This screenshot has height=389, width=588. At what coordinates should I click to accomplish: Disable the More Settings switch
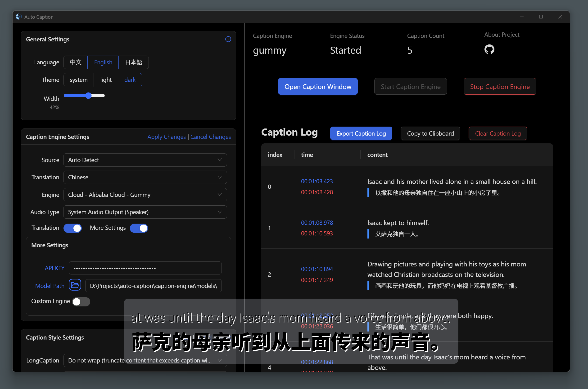139,228
